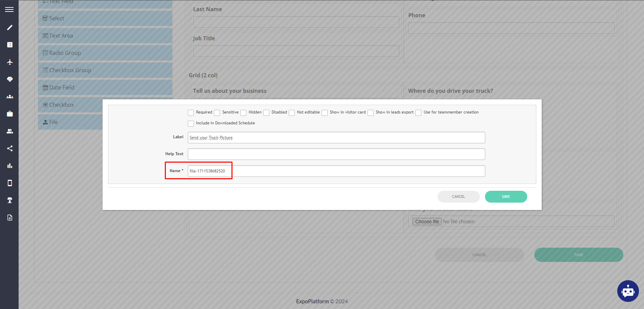
Task: Click inside the Help Text field
Action: pos(336,154)
